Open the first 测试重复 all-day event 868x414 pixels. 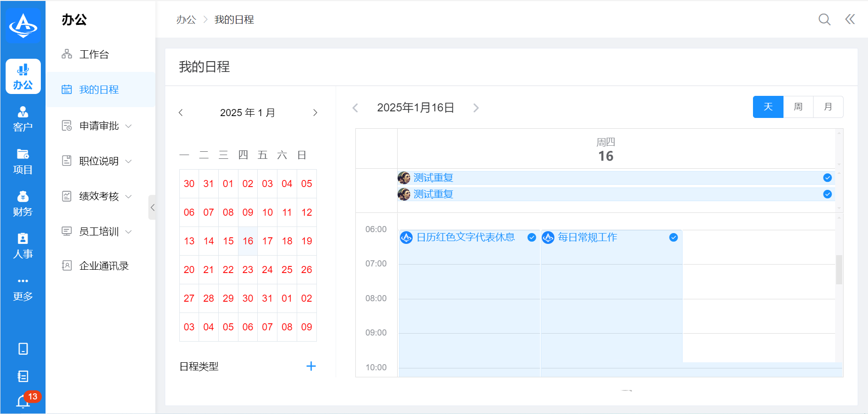pos(616,178)
